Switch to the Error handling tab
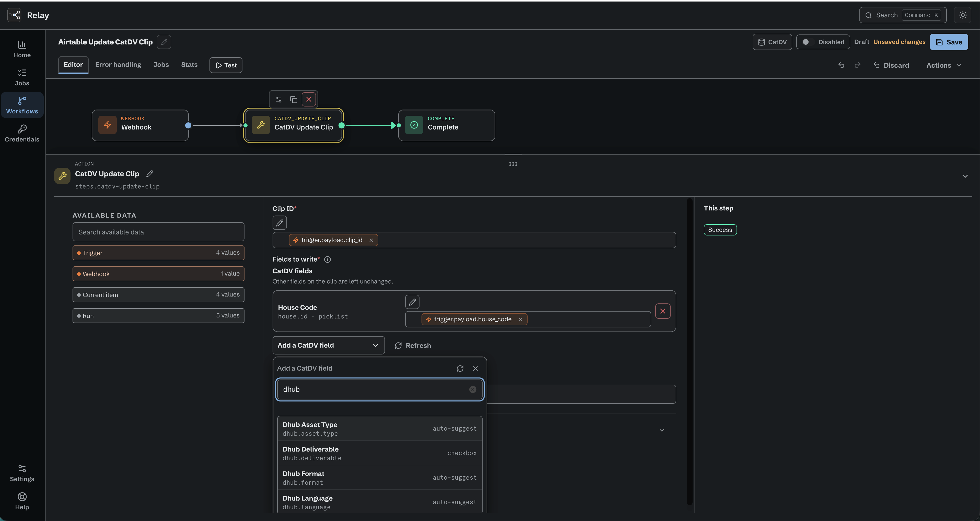Screen dimensions: 980x521 point(118,65)
